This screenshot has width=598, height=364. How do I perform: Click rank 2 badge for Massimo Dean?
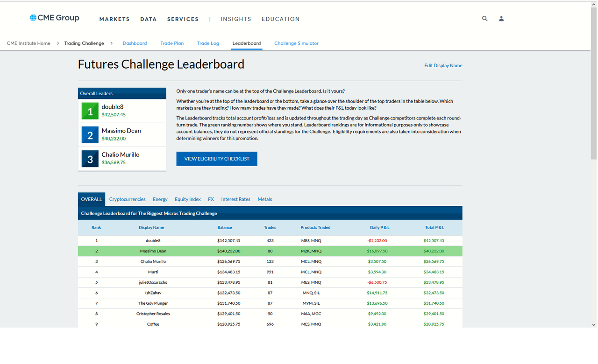pos(90,135)
